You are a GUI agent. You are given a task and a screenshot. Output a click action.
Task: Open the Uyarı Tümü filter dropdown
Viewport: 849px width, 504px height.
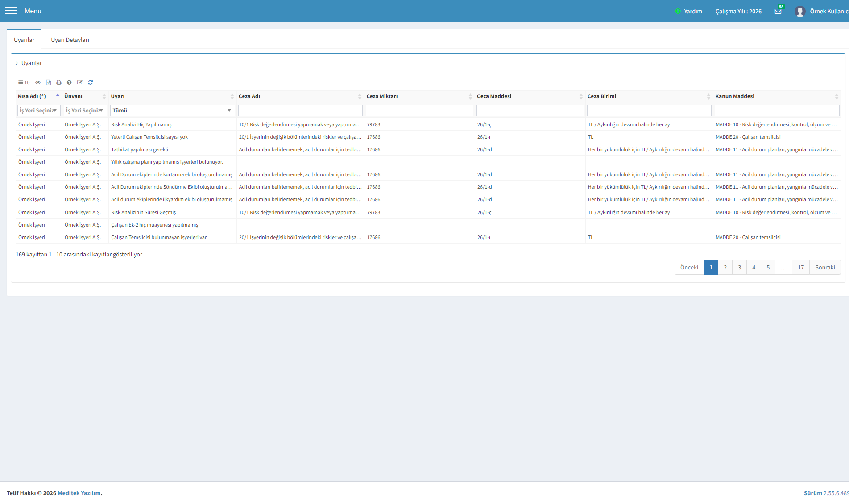[172, 111]
